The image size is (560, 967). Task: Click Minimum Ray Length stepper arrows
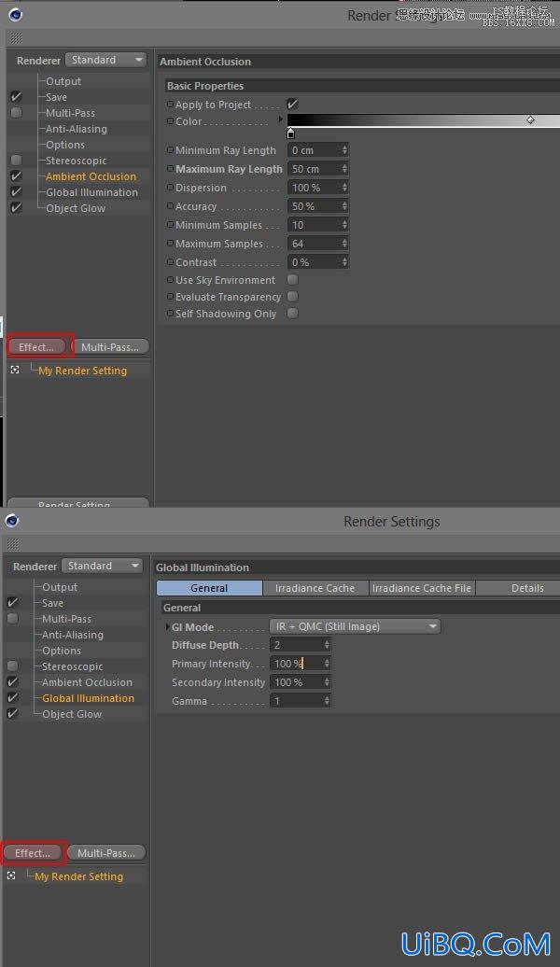click(344, 150)
